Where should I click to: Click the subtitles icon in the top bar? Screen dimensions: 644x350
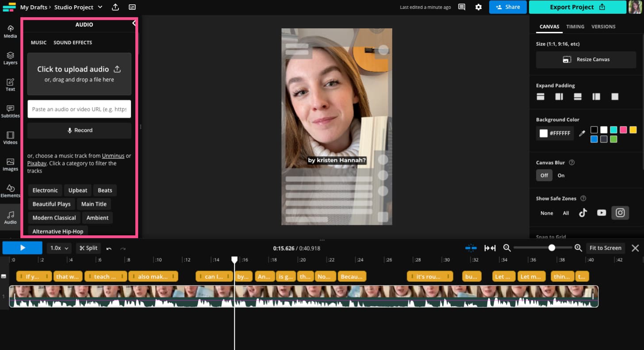(132, 7)
